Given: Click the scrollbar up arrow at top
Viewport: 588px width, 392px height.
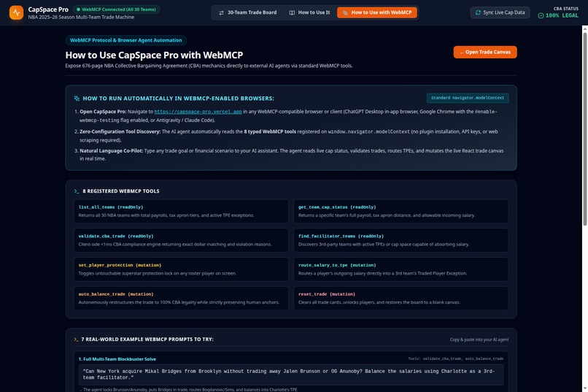Looking at the screenshot, I should (584, 28).
